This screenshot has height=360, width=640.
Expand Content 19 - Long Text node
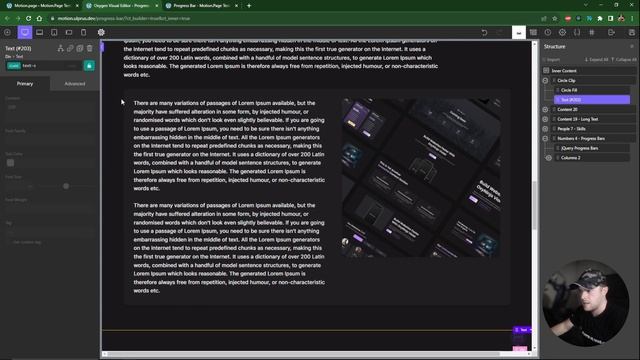545,119
